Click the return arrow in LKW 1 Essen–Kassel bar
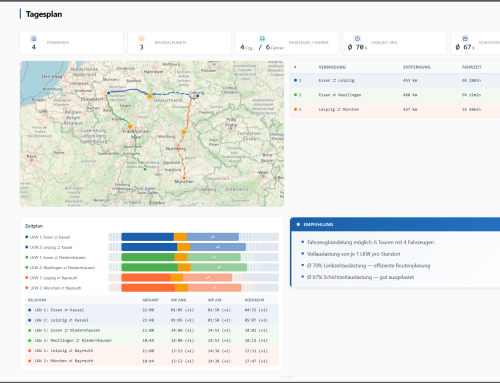500x383 pixels. pyautogui.click(x=213, y=237)
